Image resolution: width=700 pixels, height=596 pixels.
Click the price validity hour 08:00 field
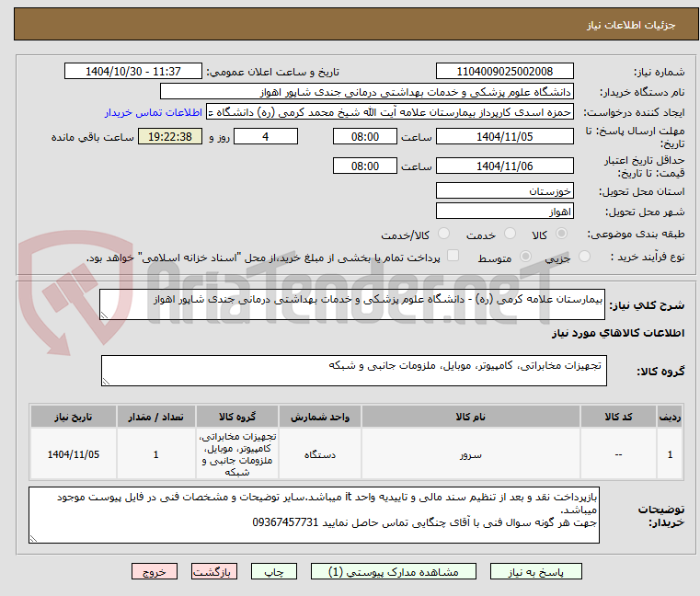click(365, 166)
